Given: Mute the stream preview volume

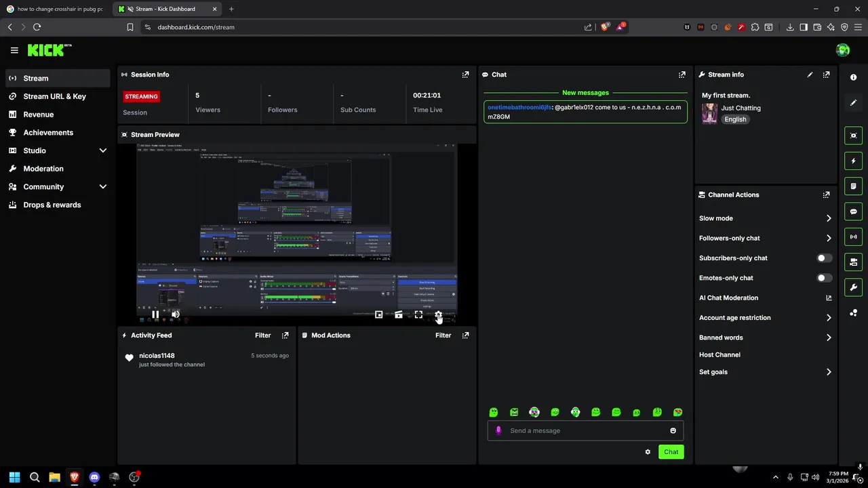Looking at the screenshot, I should click(x=176, y=314).
